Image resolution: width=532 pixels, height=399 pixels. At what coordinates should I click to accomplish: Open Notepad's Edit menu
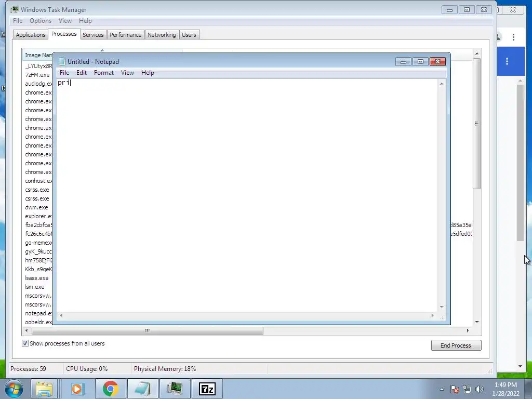click(82, 73)
